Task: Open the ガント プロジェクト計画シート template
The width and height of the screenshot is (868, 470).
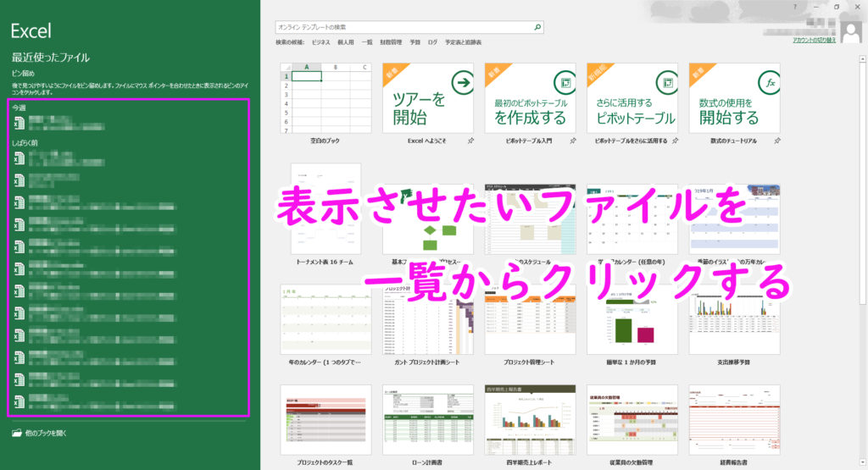Action: coord(428,319)
